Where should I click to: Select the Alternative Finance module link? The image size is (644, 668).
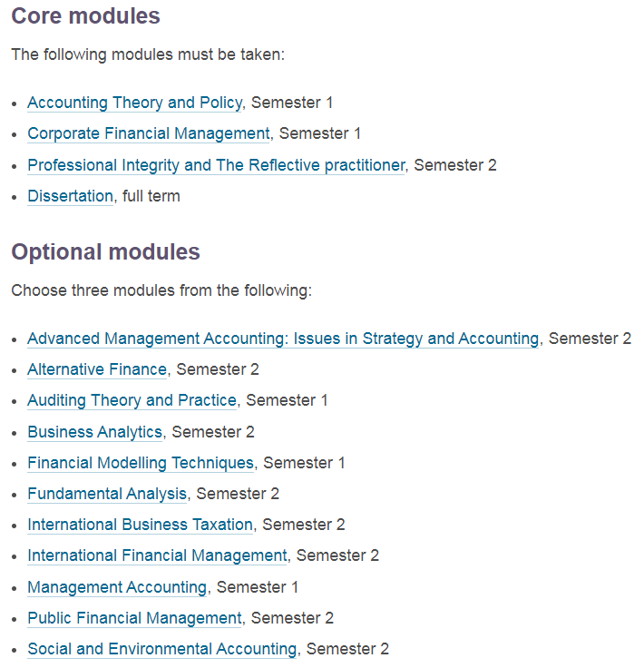click(x=97, y=369)
